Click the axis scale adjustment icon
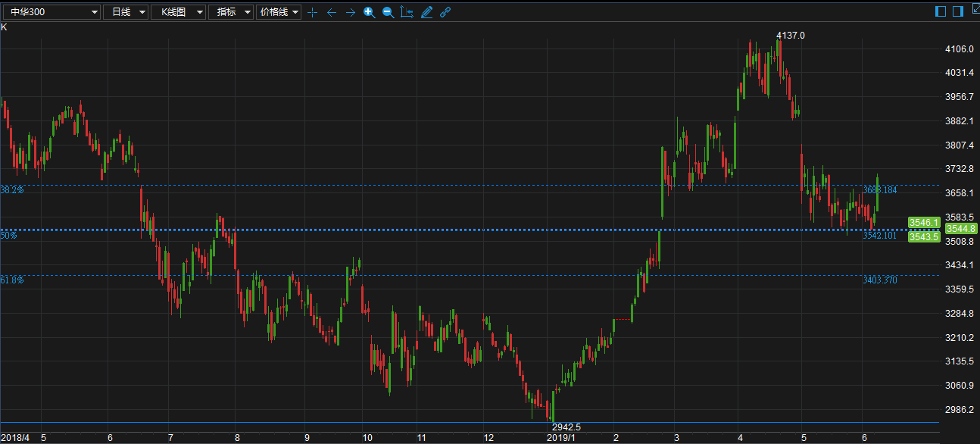 pyautogui.click(x=407, y=12)
